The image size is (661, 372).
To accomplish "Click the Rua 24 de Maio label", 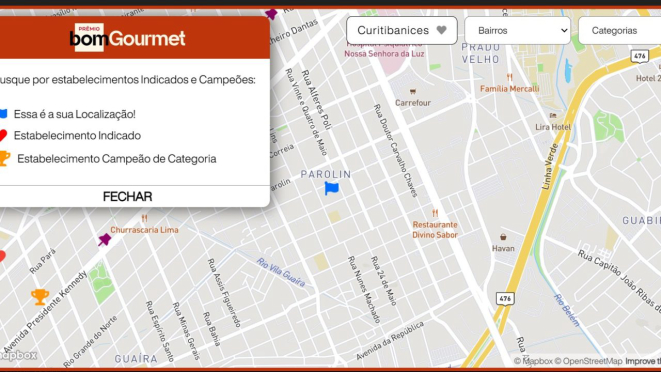I will tap(384, 280).
